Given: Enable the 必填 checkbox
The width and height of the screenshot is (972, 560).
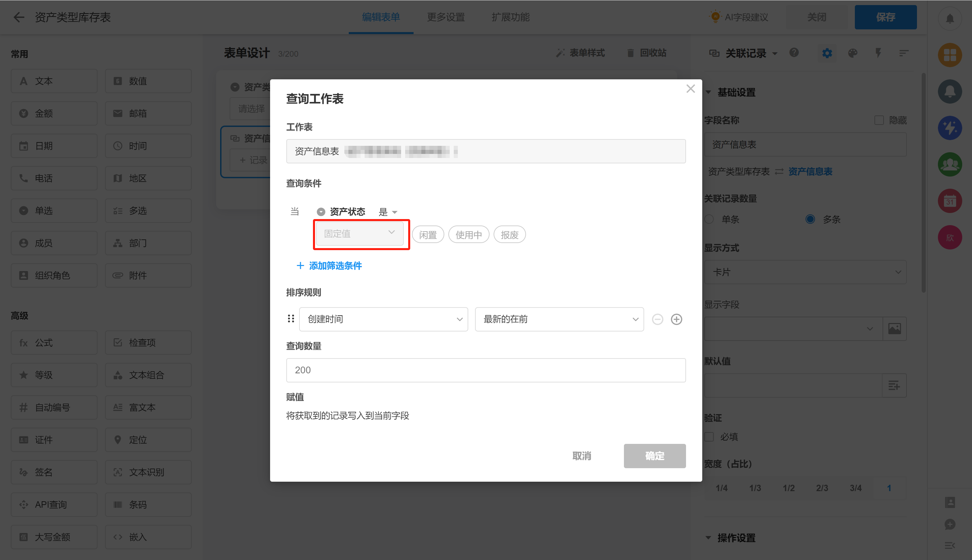Looking at the screenshot, I should click(x=709, y=437).
